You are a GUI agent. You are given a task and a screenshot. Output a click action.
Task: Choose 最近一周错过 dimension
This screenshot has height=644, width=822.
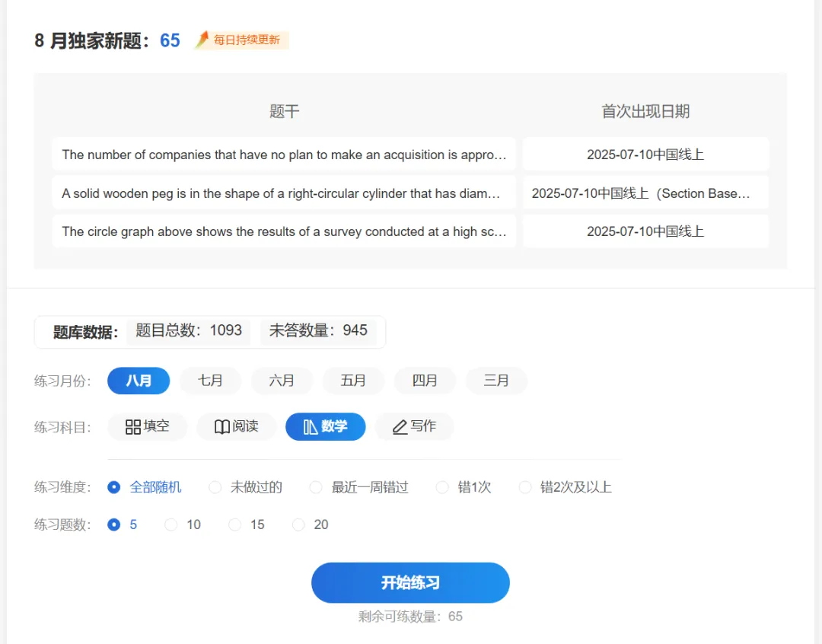pos(315,487)
